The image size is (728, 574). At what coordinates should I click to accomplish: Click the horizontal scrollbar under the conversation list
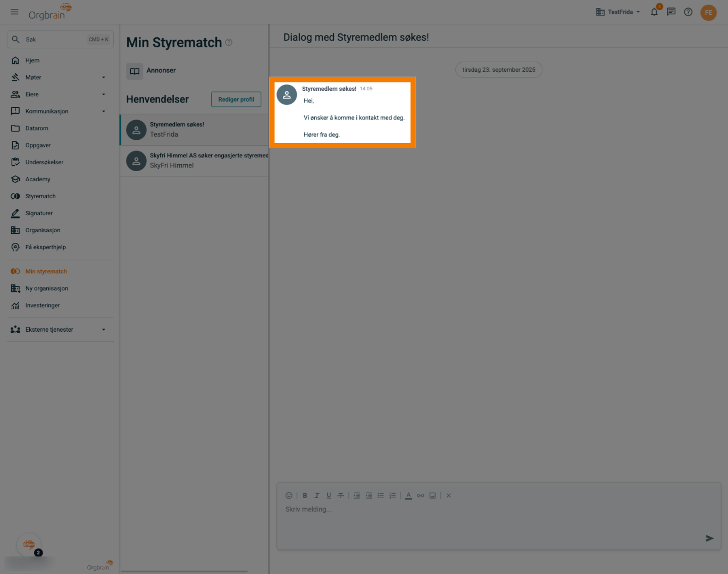pyautogui.click(x=185, y=571)
